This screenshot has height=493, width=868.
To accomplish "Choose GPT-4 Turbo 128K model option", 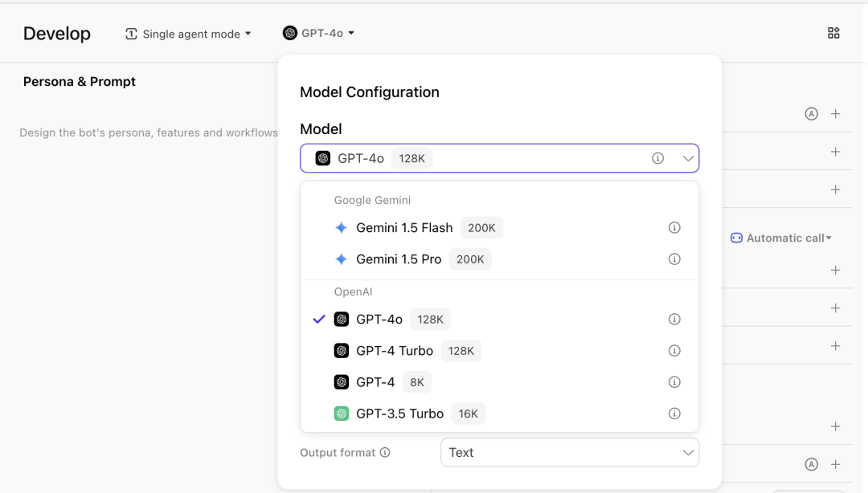I will pyautogui.click(x=395, y=351).
